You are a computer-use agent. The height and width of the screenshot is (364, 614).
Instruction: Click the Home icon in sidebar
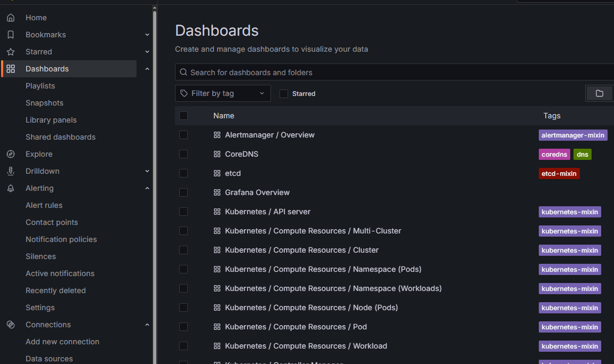pyautogui.click(x=11, y=18)
